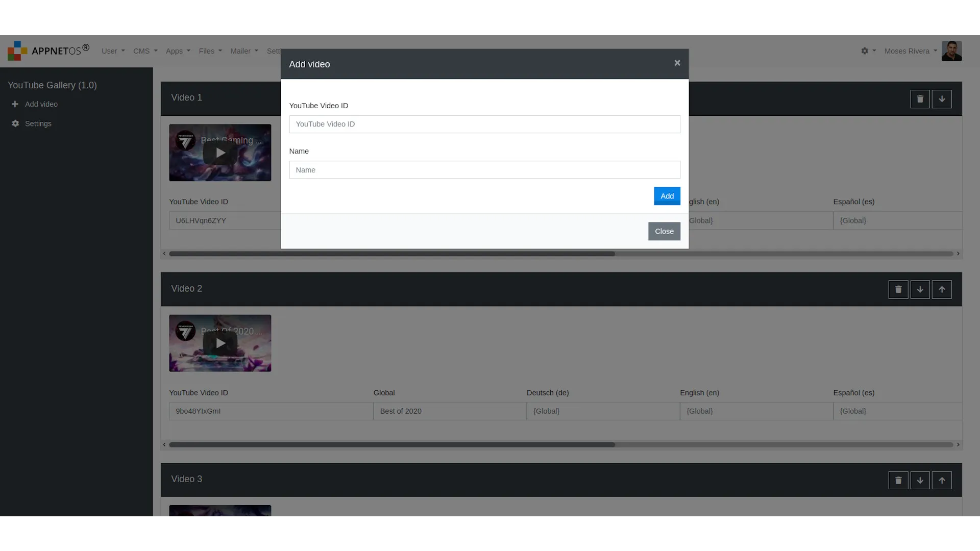Viewport: 980px width, 551px height.
Task: Click the move-up arrow for Video 2
Action: point(942,289)
